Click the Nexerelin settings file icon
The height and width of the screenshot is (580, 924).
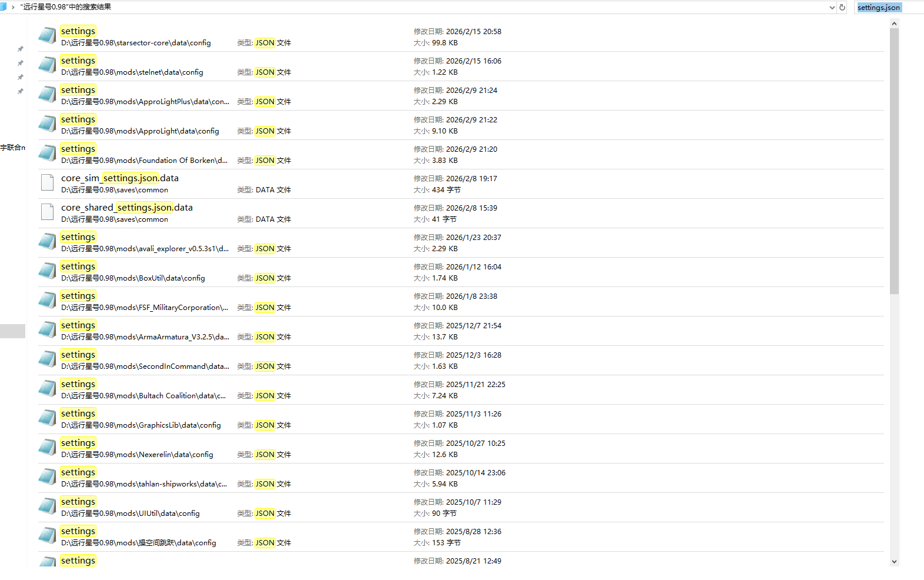pyautogui.click(x=47, y=448)
